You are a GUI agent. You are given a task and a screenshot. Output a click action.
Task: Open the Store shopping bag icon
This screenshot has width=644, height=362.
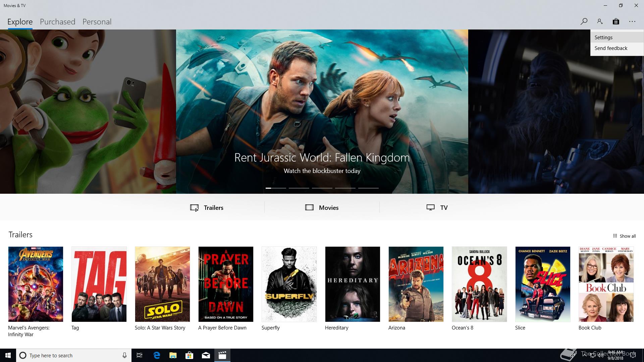616,21
